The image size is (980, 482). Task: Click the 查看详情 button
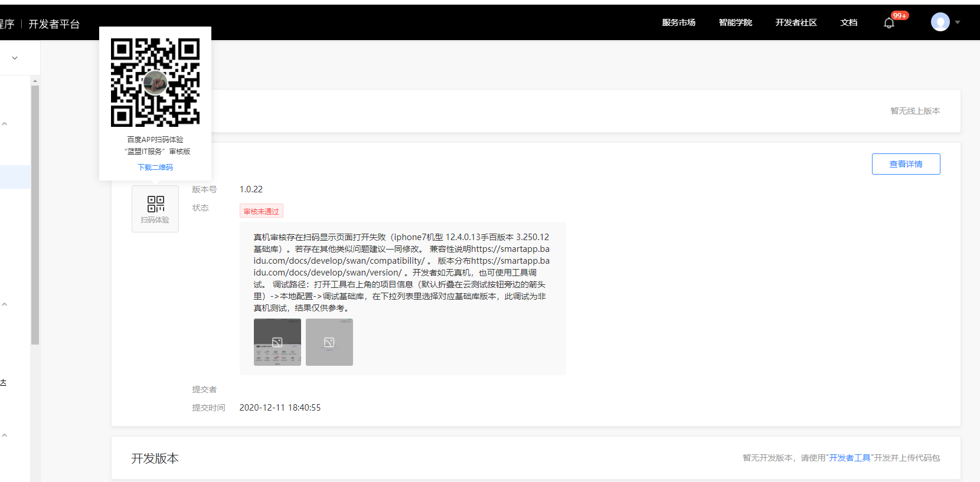pyautogui.click(x=906, y=164)
